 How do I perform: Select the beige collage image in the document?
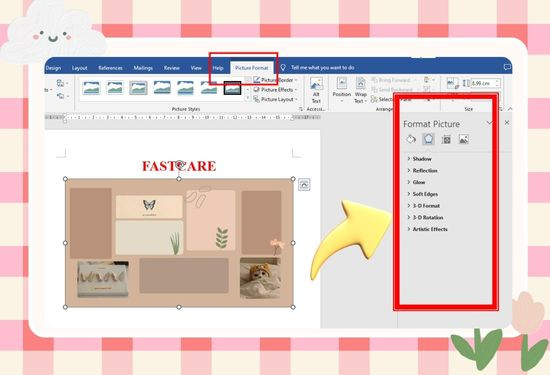tap(179, 243)
